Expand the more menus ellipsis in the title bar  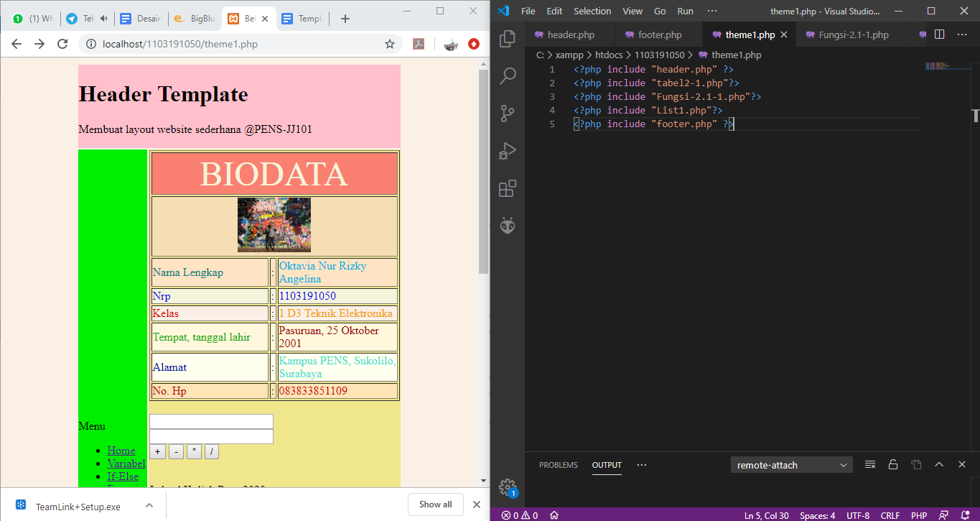click(712, 11)
